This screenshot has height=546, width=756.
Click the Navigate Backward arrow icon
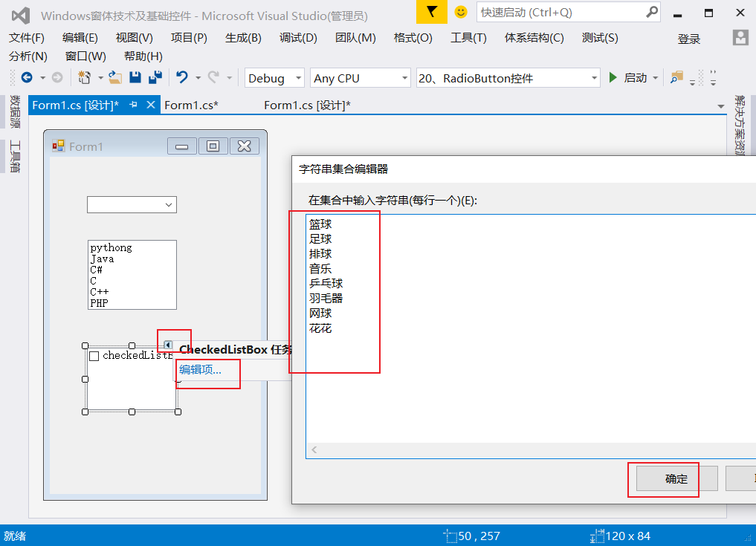tap(27, 77)
